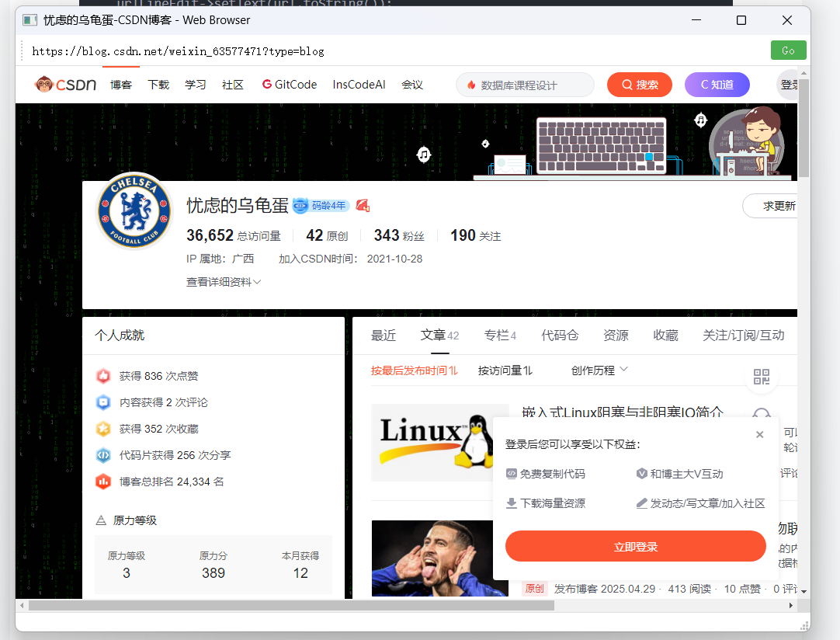Switch to the 专栏 4 tab
The image size is (840, 640).
click(x=501, y=336)
